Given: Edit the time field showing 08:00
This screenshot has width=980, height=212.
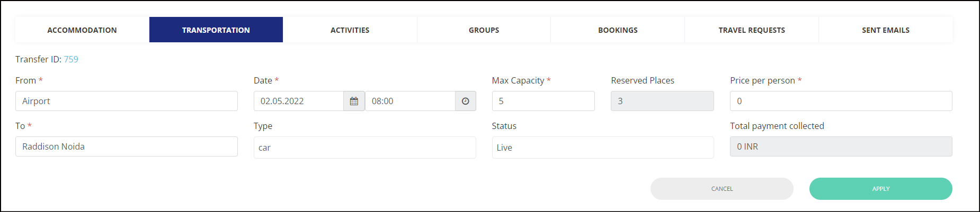Looking at the screenshot, I should [410, 101].
